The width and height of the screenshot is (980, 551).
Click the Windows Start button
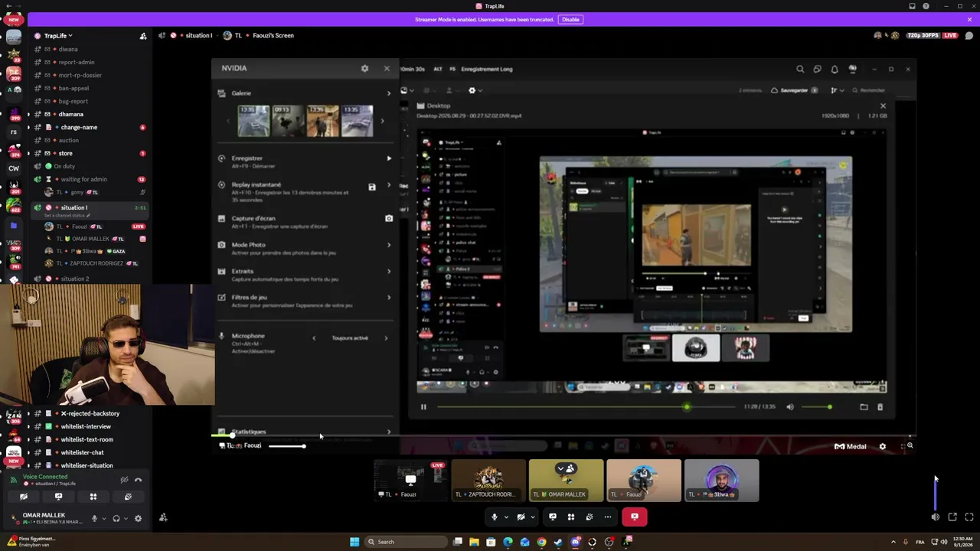[354, 542]
